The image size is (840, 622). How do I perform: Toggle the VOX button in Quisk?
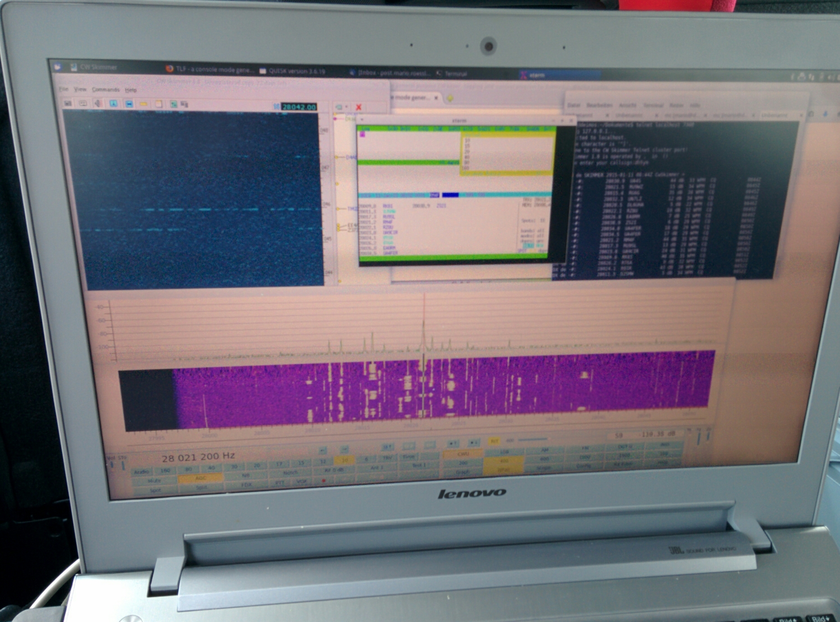pyautogui.click(x=302, y=482)
